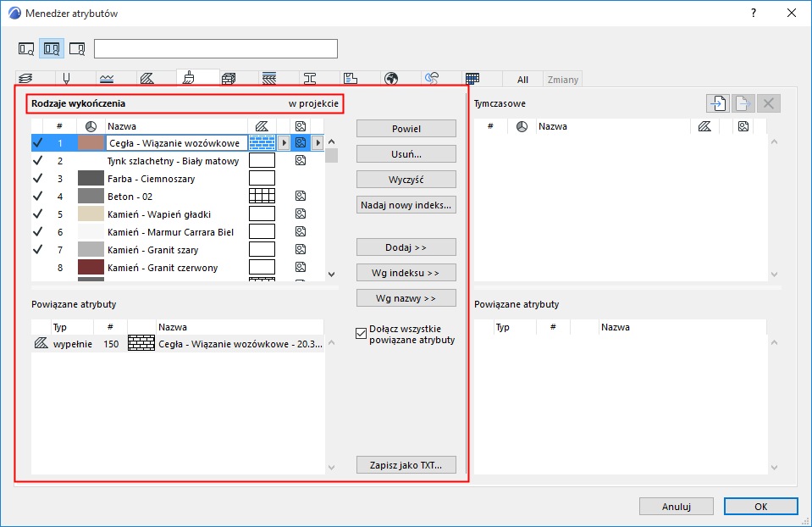This screenshot has width=812, height=527.
Task: Switch to the Pens attribute tab icon
Action: pyautogui.click(x=66, y=78)
